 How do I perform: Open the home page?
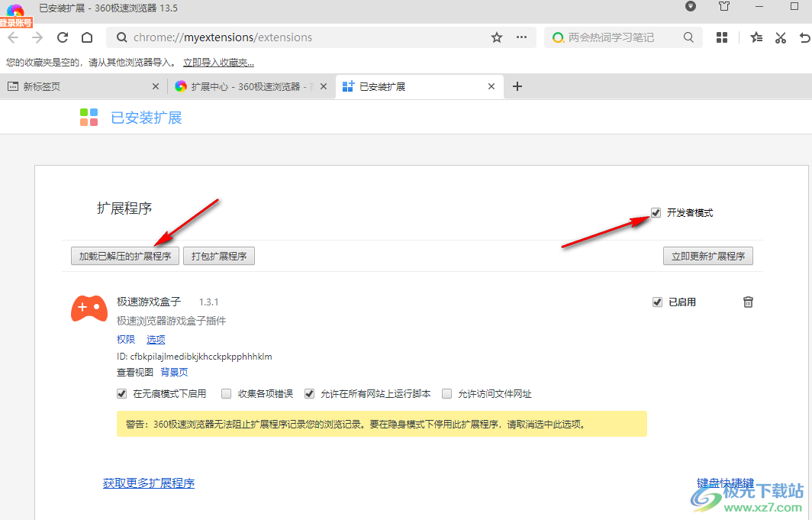(87, 37)
